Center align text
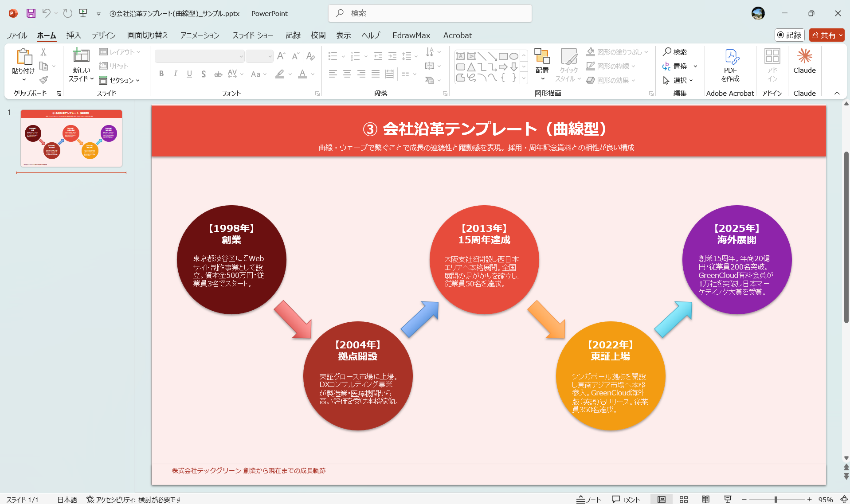The image size is (850, 504). (347, 74)
